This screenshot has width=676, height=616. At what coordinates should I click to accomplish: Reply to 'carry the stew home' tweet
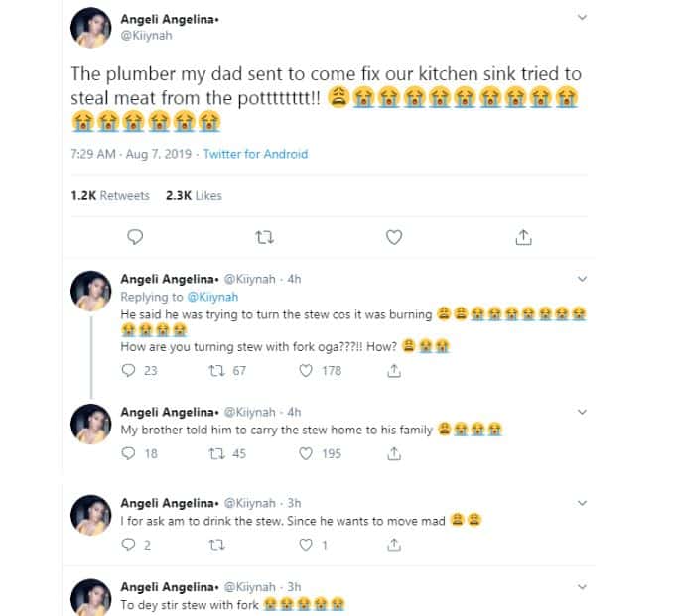pyautogui.click(x=127, y=453)
